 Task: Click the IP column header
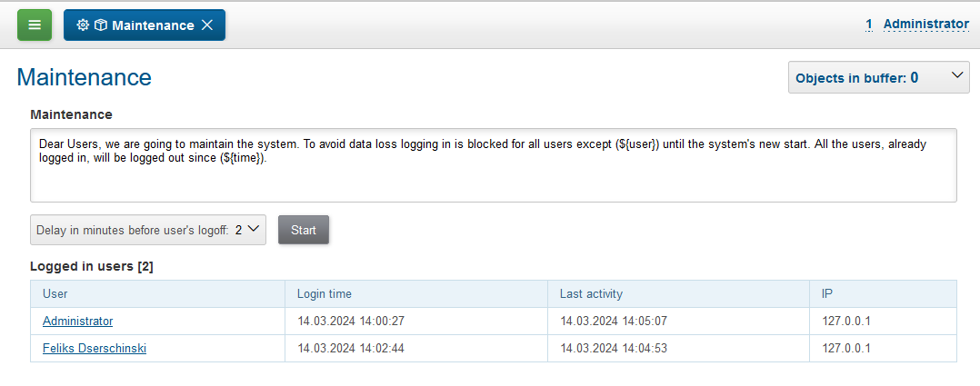[828, 293]
